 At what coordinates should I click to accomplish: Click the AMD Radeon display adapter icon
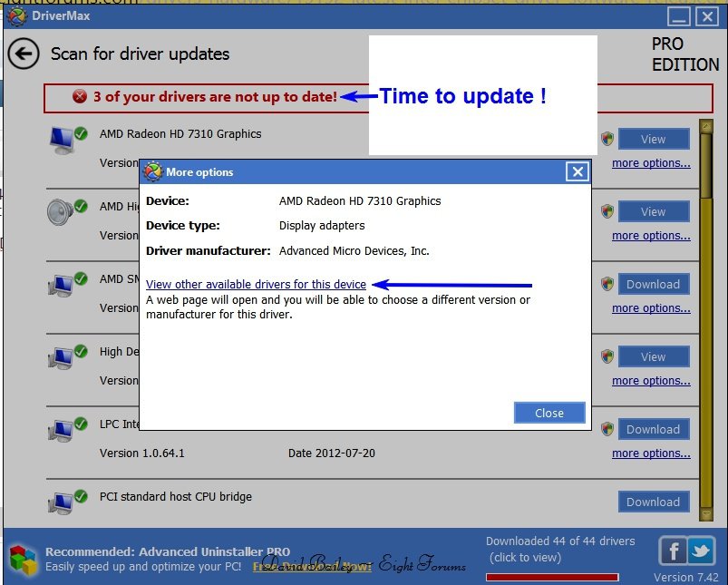[x=61, y=139]
